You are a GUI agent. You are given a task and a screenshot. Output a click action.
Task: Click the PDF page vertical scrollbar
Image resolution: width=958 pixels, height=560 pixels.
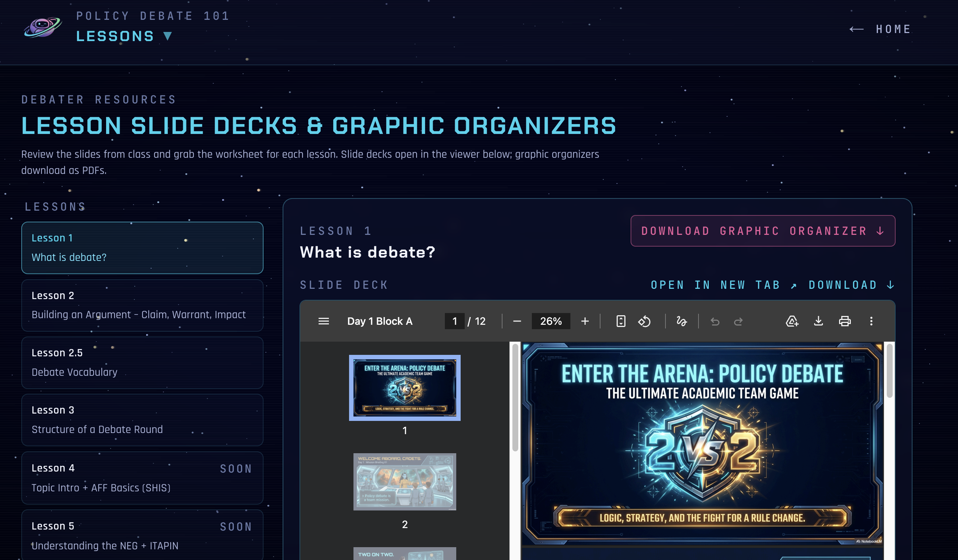890,371
